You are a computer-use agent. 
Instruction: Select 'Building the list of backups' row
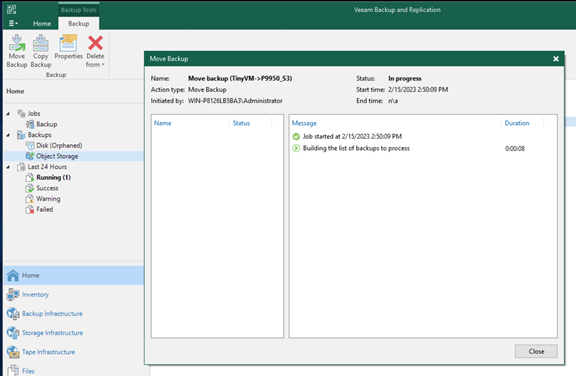[423, 148]
